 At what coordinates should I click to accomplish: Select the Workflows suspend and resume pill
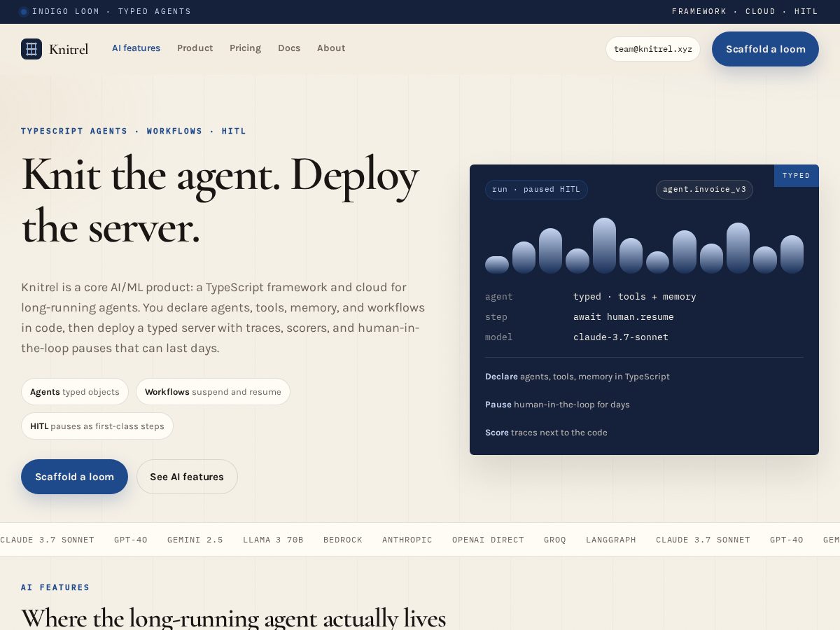coord(213,392)
